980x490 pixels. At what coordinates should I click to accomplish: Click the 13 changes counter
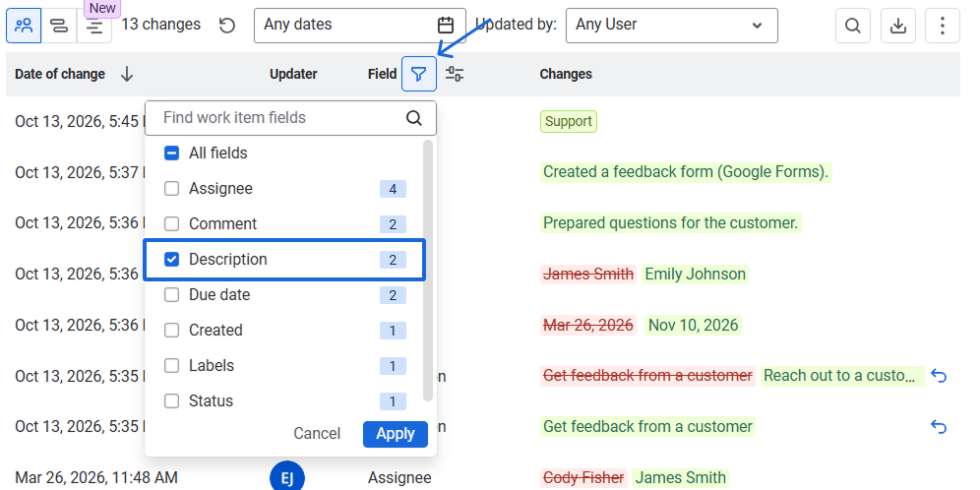coord(160,25)
